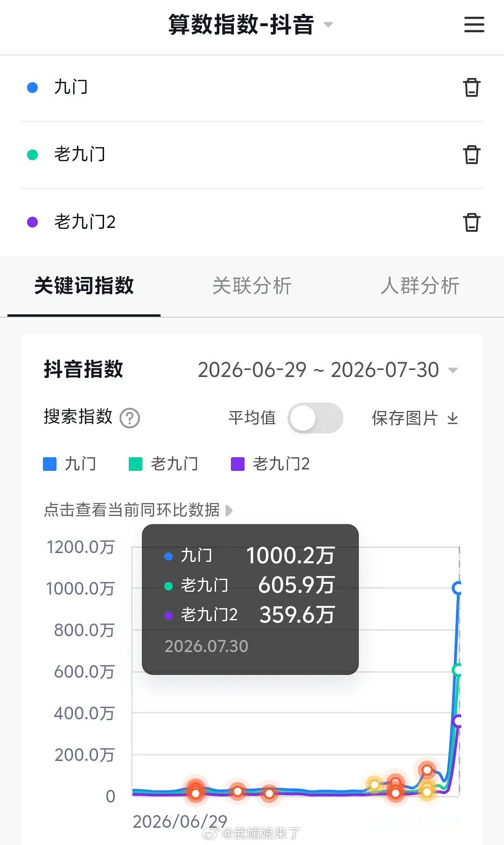Viewport: 504px width, 845px height.
Task: Switch to the 关键词指数 tab
Action: pyautogui.click(x=84, y=286)
